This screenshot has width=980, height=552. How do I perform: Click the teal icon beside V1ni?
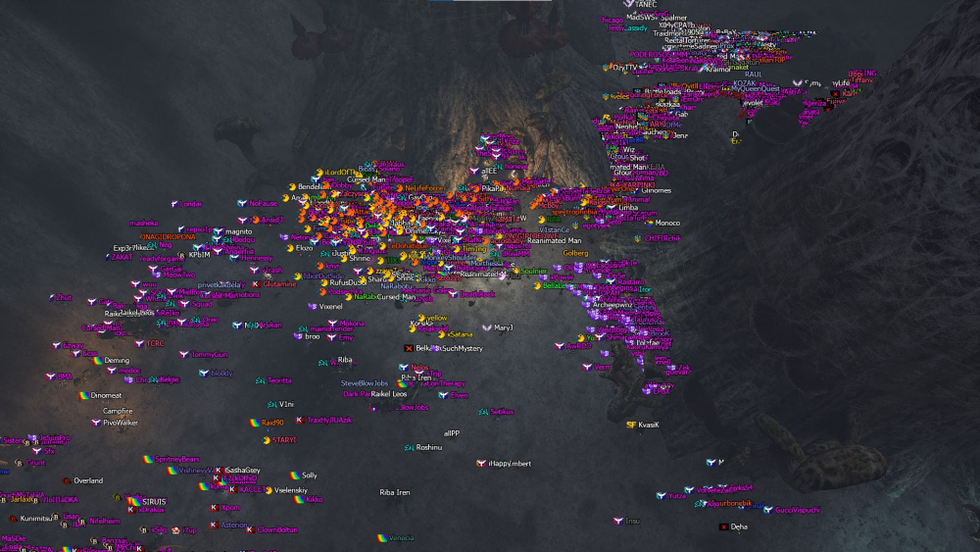pos(271,405)
